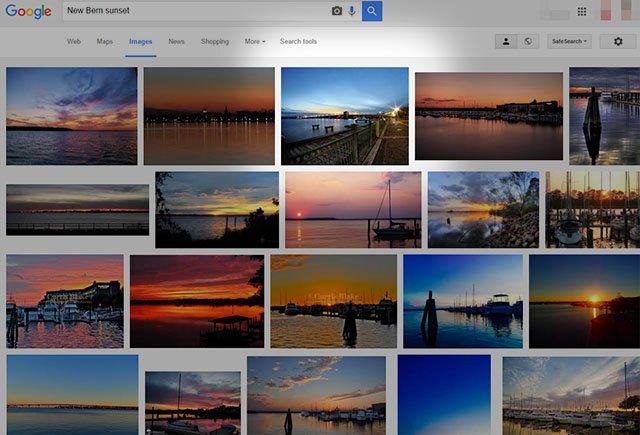Viewport: 640px width, 435px height.
Task: Click the camera search-by-image icon
Action: point(337,11)
